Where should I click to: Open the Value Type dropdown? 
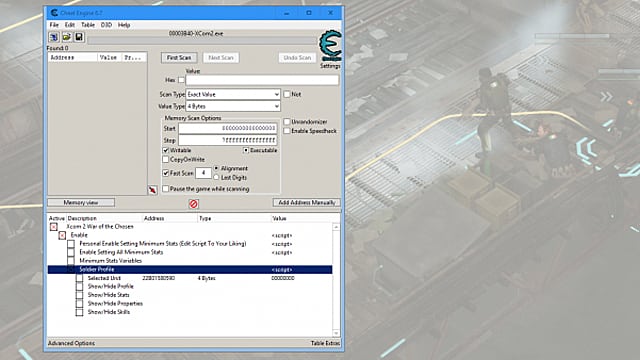coord(233,106)
